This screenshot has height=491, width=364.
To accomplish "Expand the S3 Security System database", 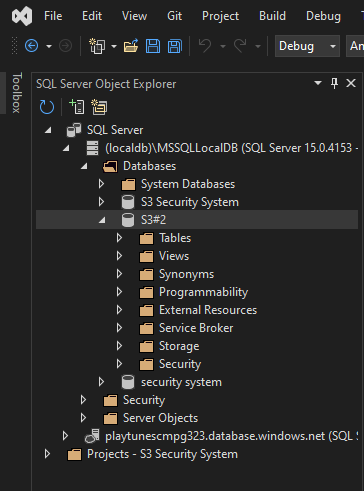I will click(101, 202).
